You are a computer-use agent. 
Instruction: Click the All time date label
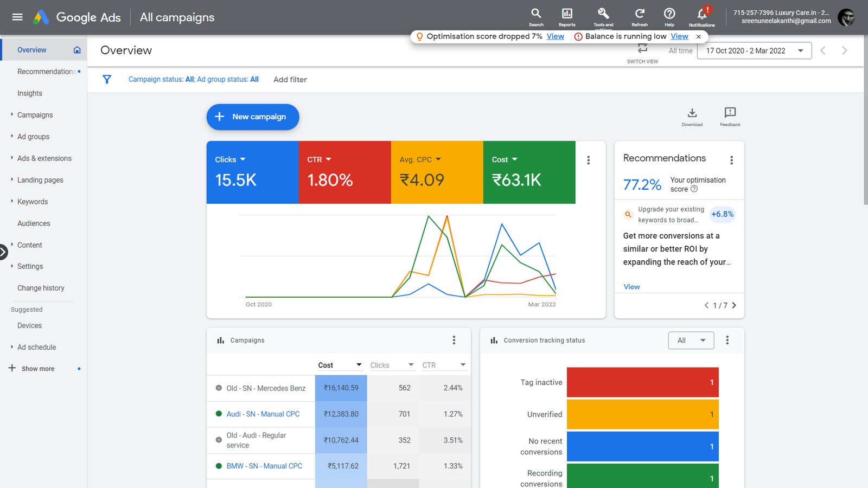680,50
